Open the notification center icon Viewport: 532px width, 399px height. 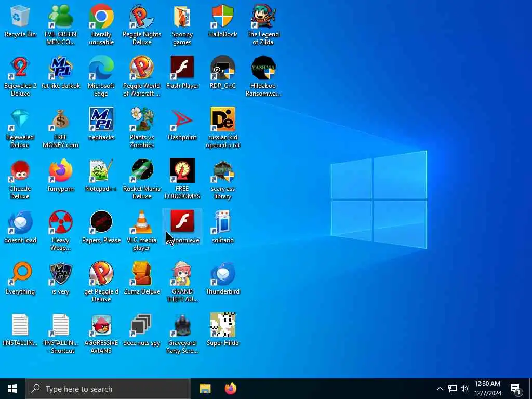[x=516, y=389]
